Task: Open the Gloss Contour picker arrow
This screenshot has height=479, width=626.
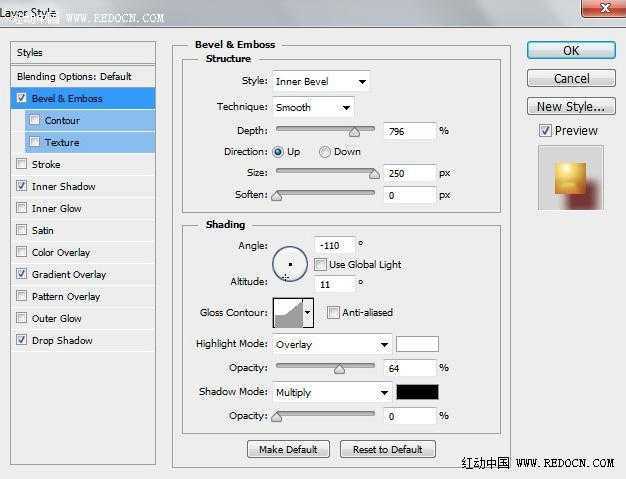Action: point(308,313)
